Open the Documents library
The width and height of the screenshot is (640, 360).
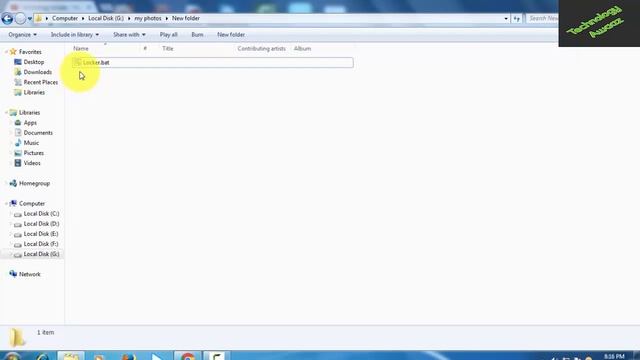pyautogui.click(x=38, y=133)
